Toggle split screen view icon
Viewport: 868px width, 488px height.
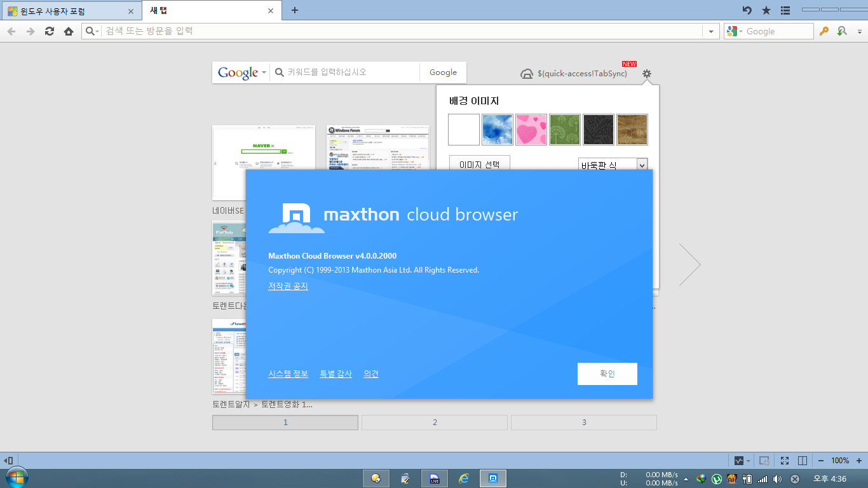click(803, 460)
